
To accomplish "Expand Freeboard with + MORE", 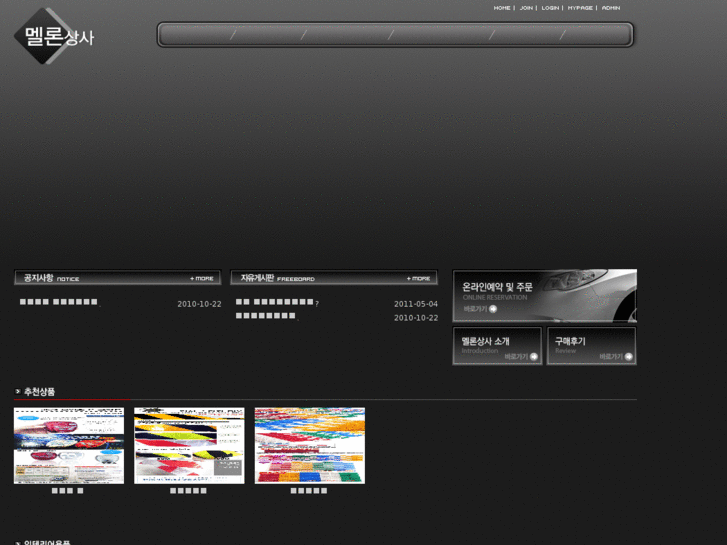I will (x=419, y=278).
